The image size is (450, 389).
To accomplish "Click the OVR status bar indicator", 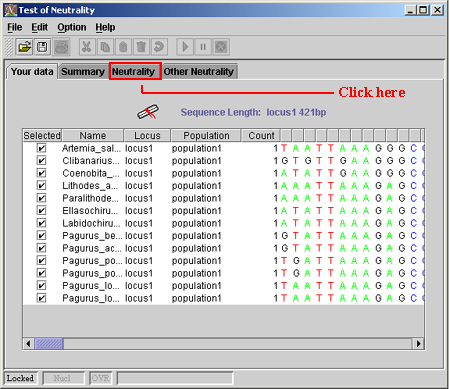I will 101,378.
